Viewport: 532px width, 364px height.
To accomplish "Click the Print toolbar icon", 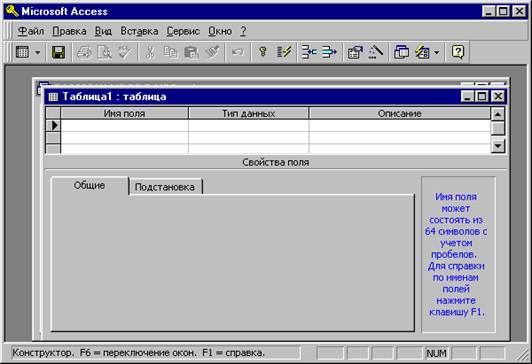I will [84, 53].
